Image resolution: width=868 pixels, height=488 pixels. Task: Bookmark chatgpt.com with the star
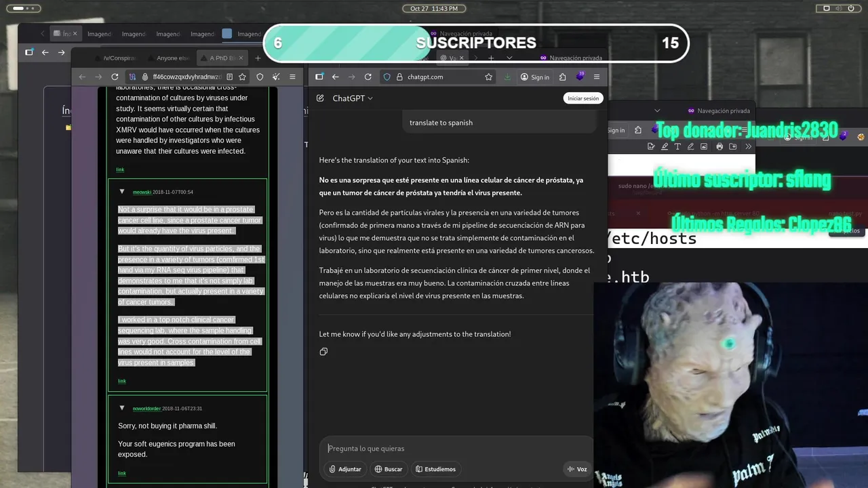(x=488, y=77)
